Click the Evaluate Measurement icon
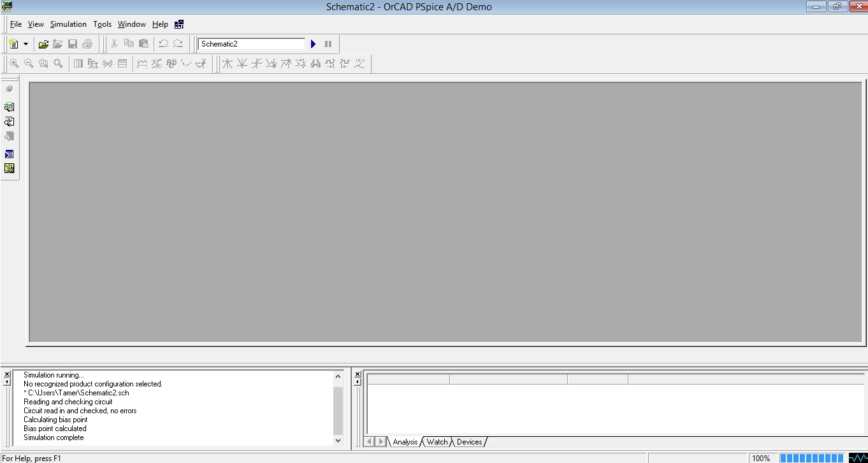 [x=157, y=64]
